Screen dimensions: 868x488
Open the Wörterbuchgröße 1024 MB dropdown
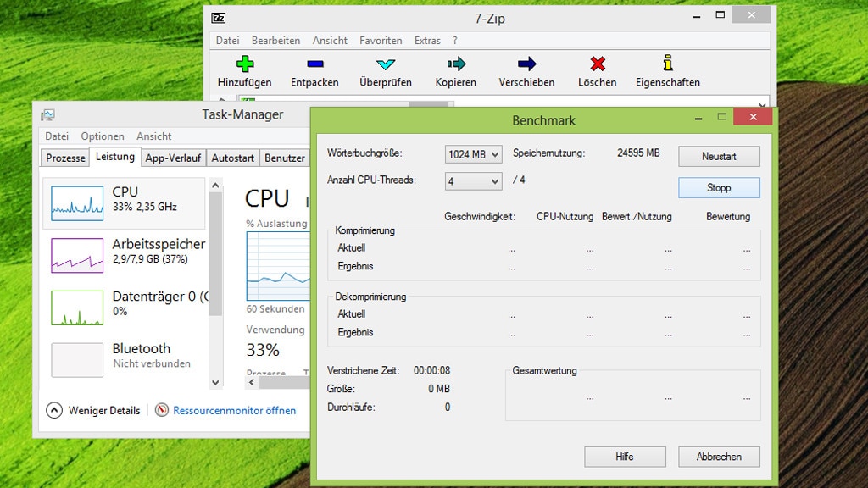pos(473,154)
